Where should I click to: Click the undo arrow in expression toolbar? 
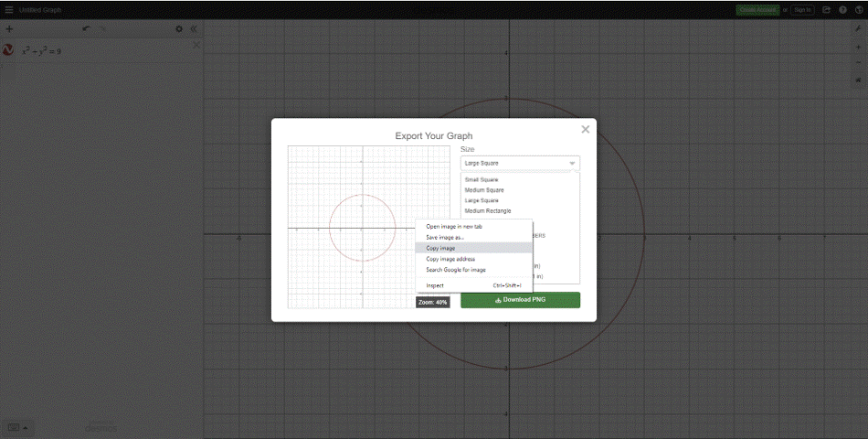[x=86, y=28]
